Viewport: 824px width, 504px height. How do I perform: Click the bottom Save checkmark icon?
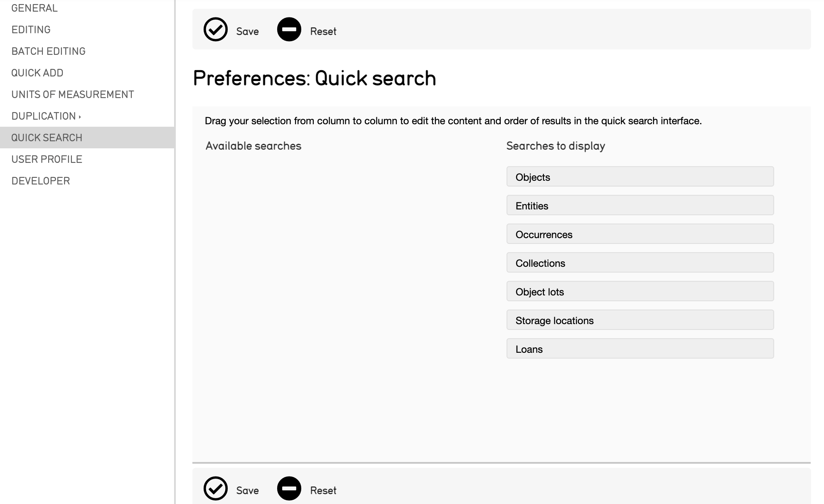pyautogui.click(x=215, y=488)
